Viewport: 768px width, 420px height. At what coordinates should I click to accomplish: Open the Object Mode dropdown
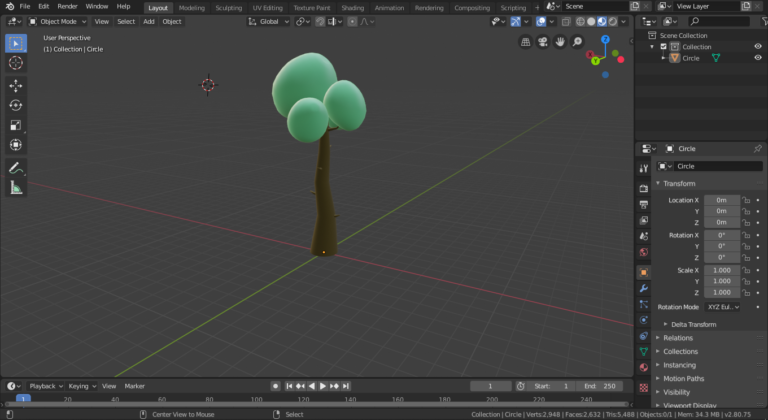coord(58,21)
